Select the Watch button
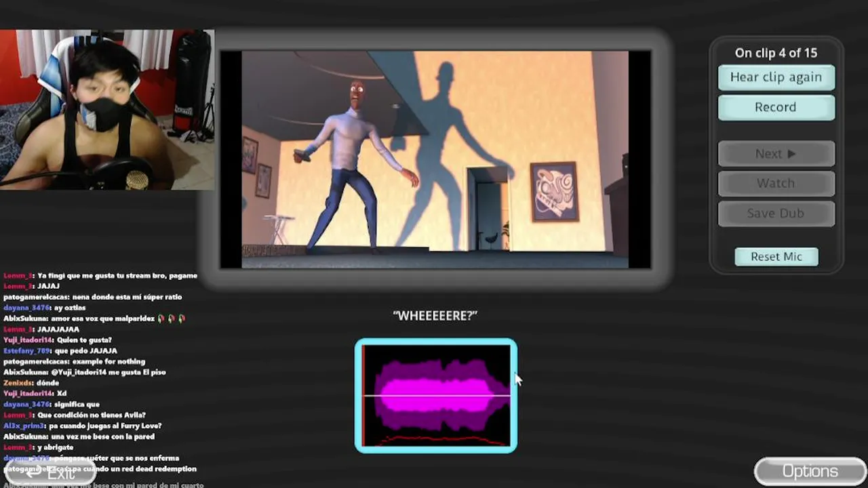Screen dimensions: 868x488 (776, 183)
